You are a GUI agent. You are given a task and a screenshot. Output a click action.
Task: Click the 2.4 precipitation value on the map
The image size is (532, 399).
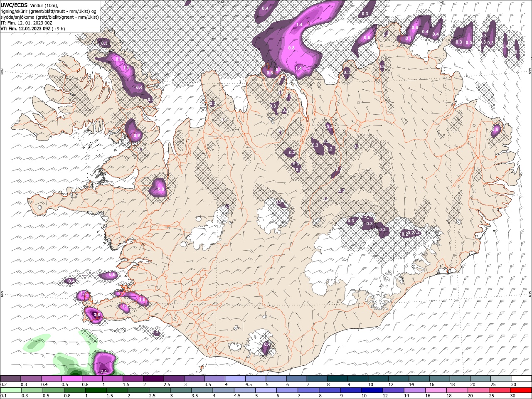pos(104,371)
